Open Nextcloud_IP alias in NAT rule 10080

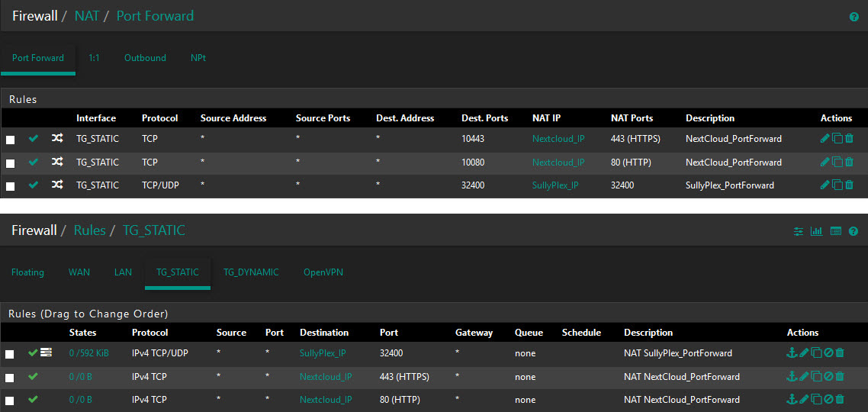coord(558,163)
